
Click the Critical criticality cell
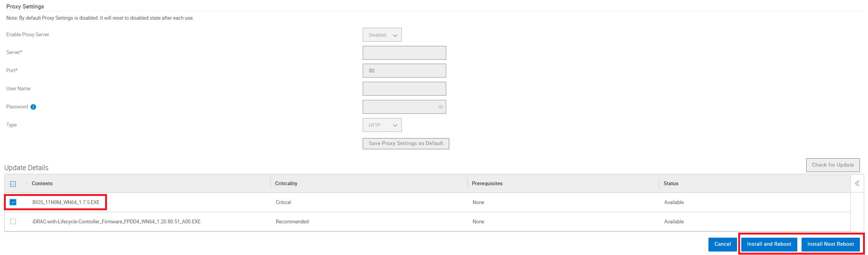pos(283,202)
